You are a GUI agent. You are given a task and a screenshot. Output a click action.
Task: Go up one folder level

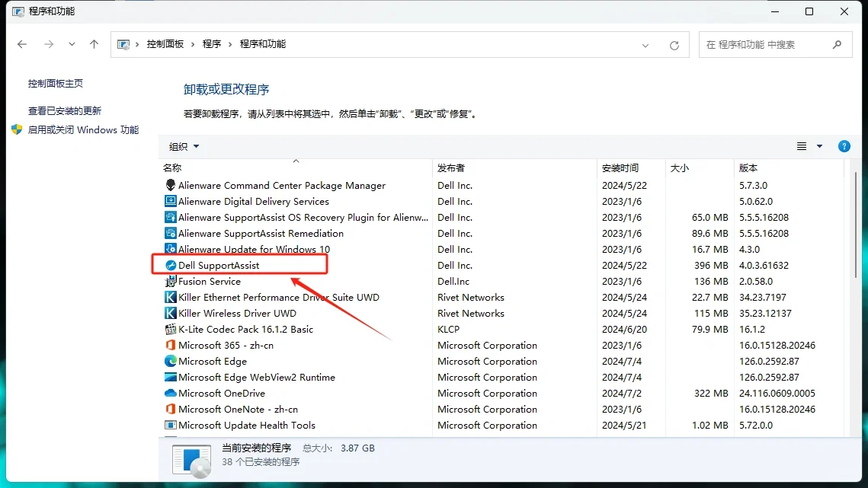pyautogui.click(x=94, y=44)
